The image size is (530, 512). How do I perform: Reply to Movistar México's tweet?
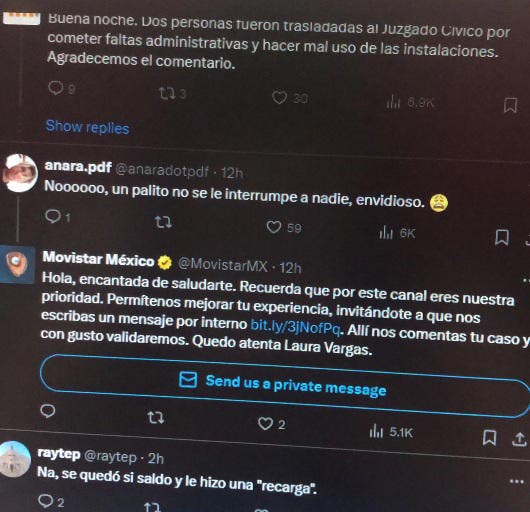pyautogui.click(x=48, y=411)
